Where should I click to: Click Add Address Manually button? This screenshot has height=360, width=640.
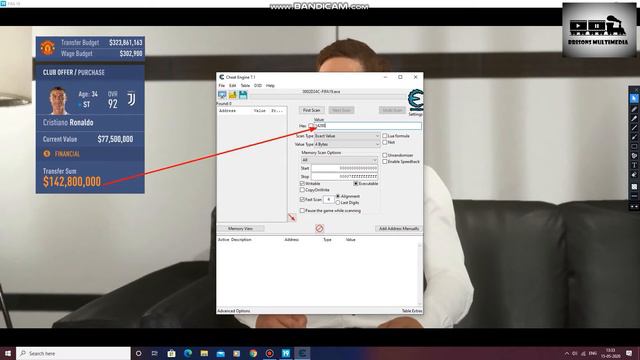[399, 229]
